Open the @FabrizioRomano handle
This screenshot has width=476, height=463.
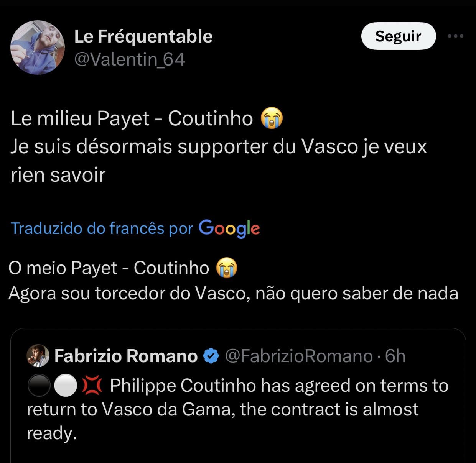click(298, 356)
